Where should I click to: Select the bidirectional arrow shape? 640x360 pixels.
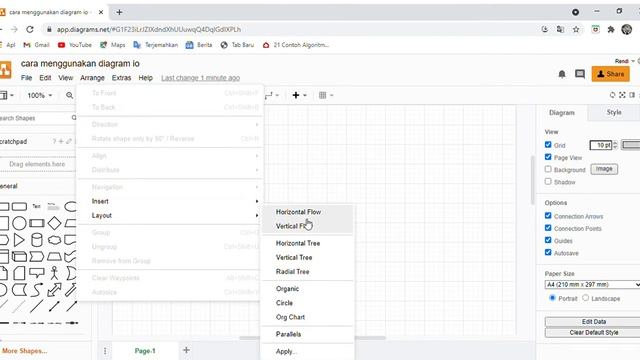point(54,290)
